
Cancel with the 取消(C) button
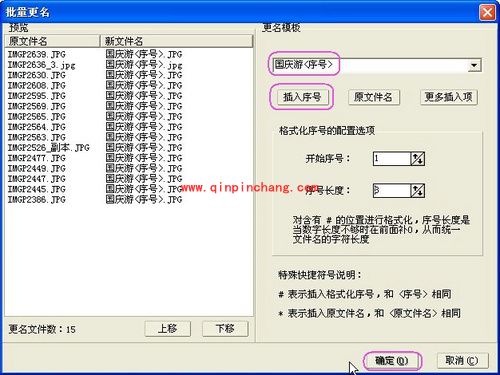coord(462,361)
